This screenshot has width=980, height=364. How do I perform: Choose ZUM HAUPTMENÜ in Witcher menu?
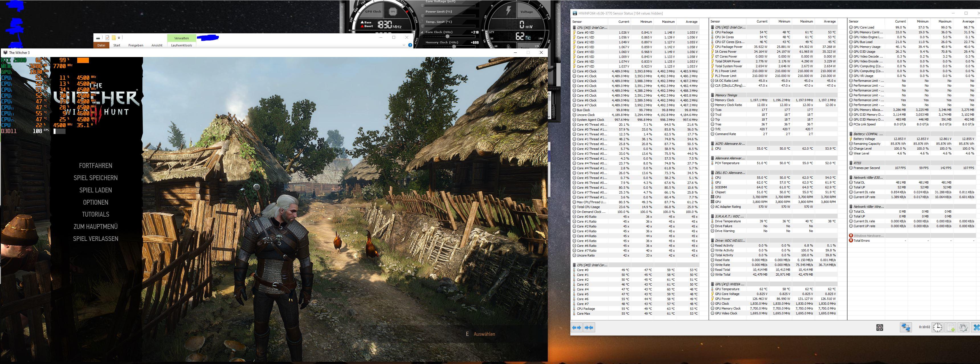point(95,227)
